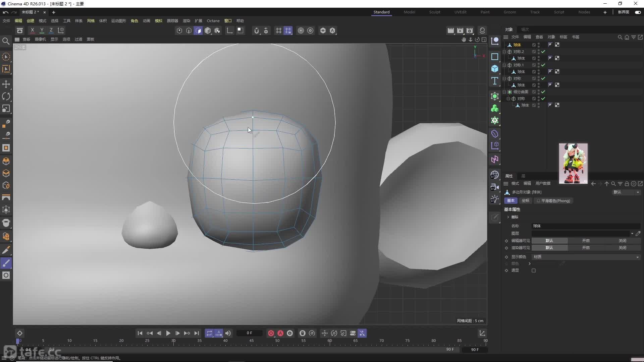Open the viewport 摄像机 menu

pyautogui.click(x=40, y=39)
